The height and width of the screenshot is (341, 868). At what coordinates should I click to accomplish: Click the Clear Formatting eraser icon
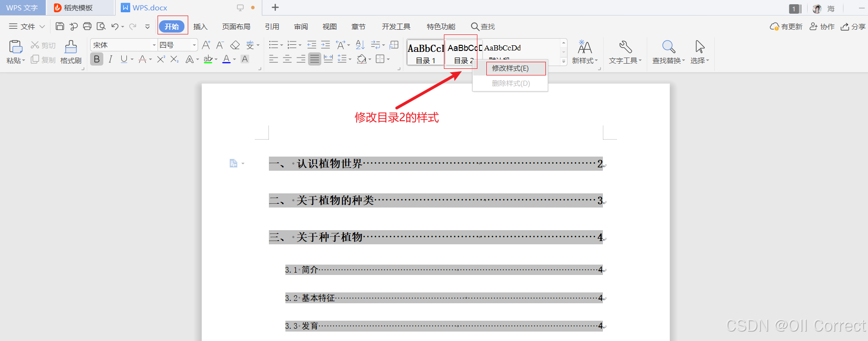[235, 45]
